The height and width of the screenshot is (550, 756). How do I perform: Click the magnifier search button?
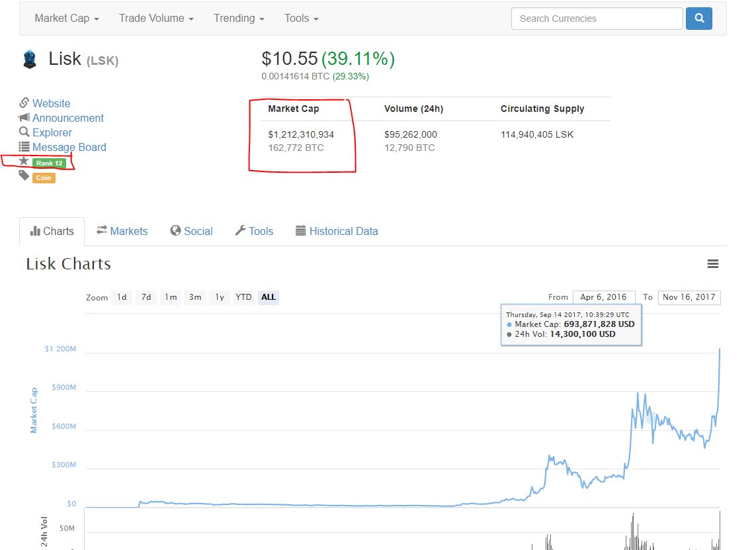(698, 19)
